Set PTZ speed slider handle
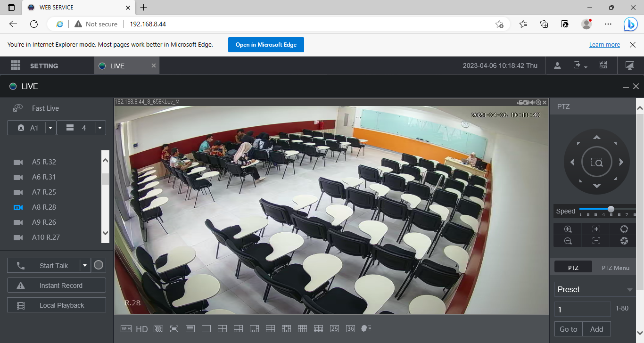Image resolution: width=644 pixels, height=343 pixels. 611,209
